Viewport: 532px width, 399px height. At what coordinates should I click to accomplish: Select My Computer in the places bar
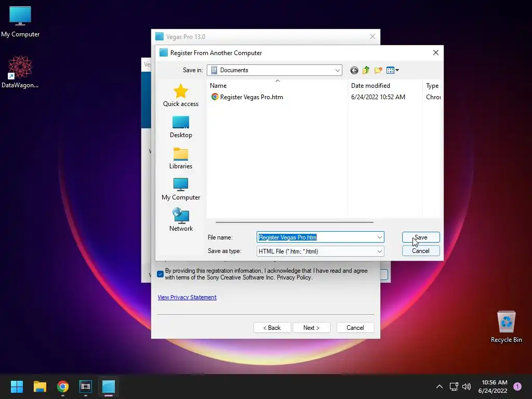tap(180, 189)
